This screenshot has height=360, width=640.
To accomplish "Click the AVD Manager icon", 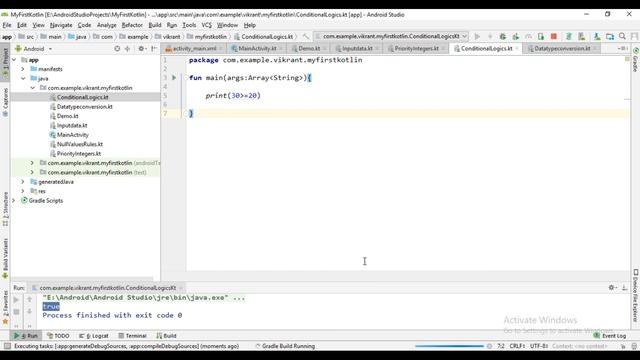I will click(582, 36).
